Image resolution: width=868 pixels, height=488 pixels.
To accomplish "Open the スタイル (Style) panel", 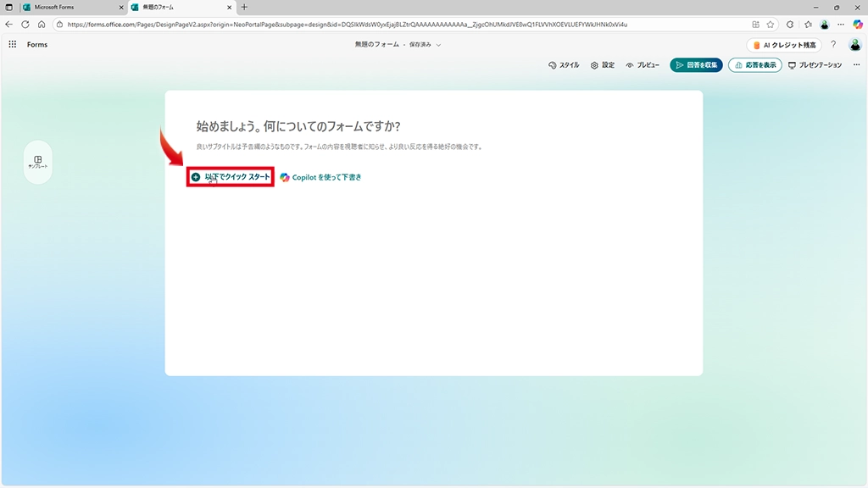I will 564,65.
